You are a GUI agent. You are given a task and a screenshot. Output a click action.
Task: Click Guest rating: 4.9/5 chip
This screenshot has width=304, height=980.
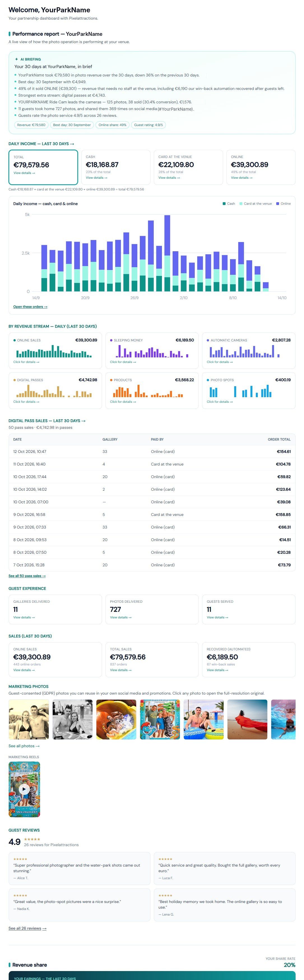coord(148,125)
